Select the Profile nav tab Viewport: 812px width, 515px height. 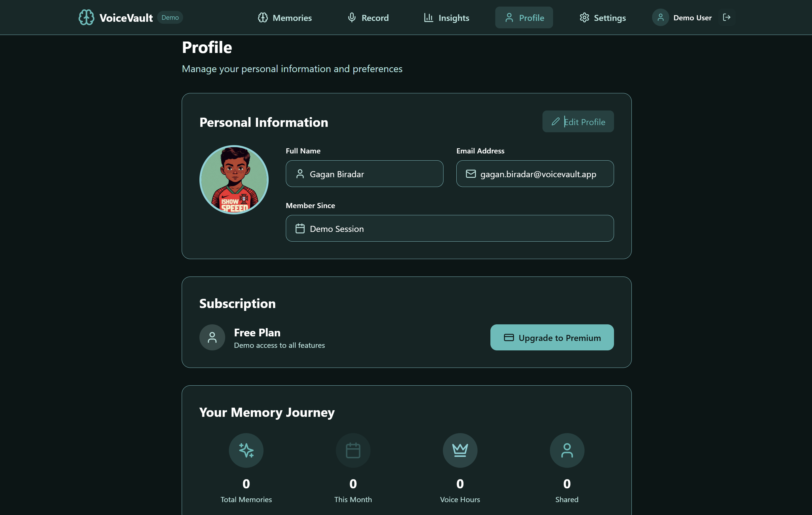(x=524, y=17)
